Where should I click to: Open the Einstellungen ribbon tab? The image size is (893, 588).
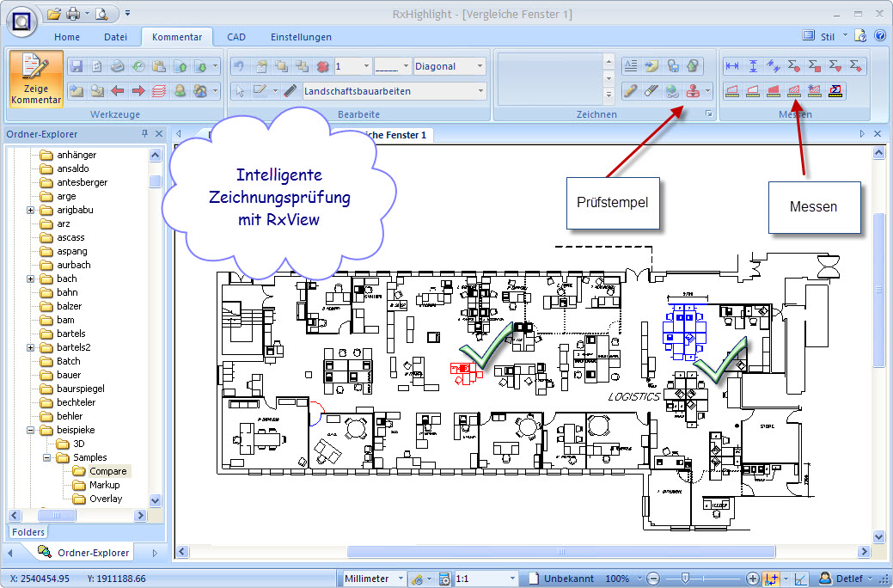301,37
